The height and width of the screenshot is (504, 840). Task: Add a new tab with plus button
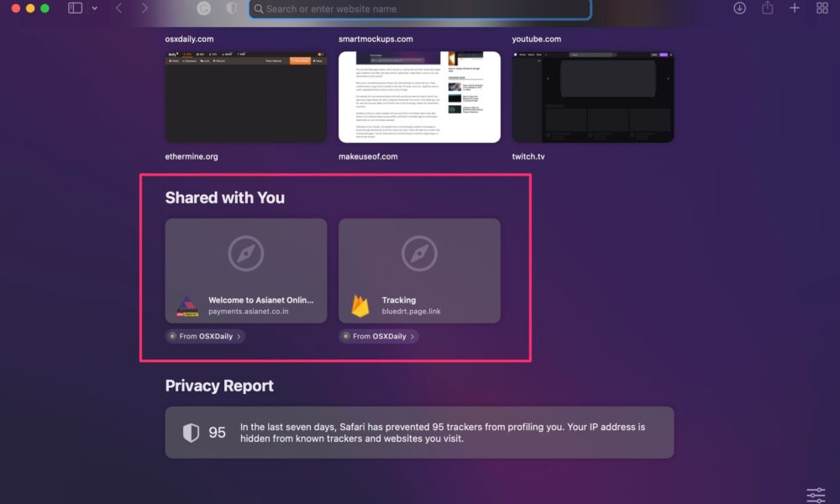click(x=795, y=8)
